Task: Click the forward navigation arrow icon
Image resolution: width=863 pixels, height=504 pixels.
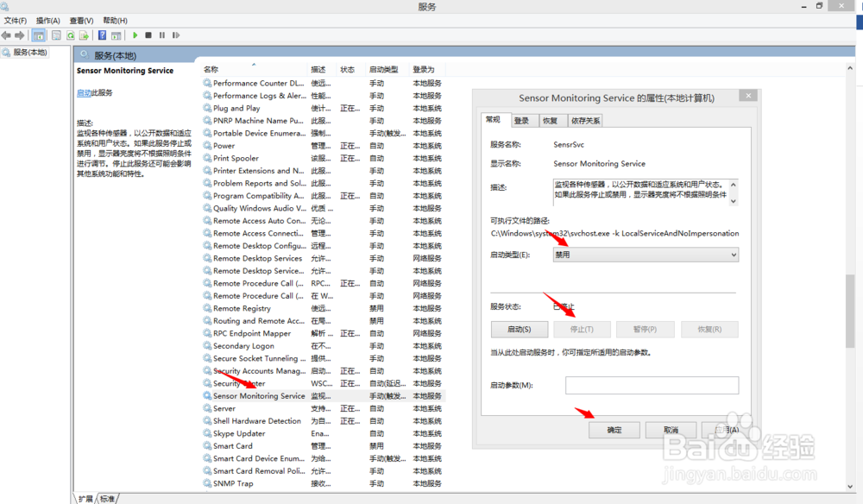Action: (x=20, y=35)
